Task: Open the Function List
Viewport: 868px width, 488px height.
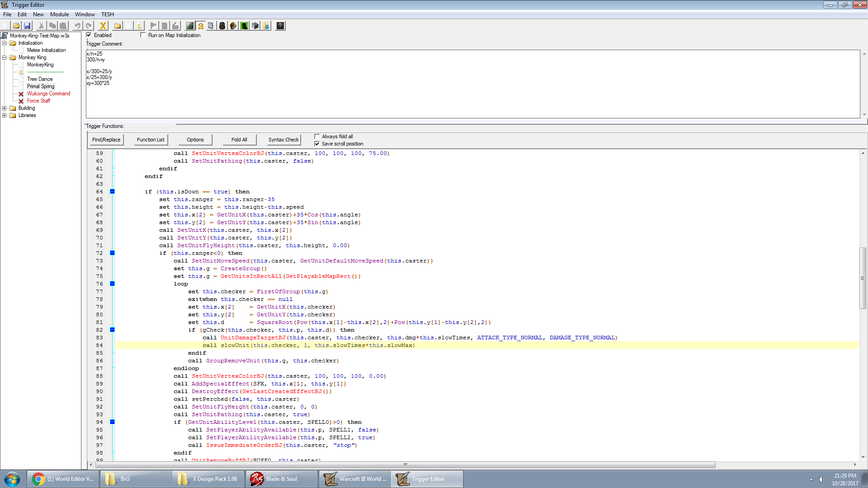Action: (x=151, y=140)
